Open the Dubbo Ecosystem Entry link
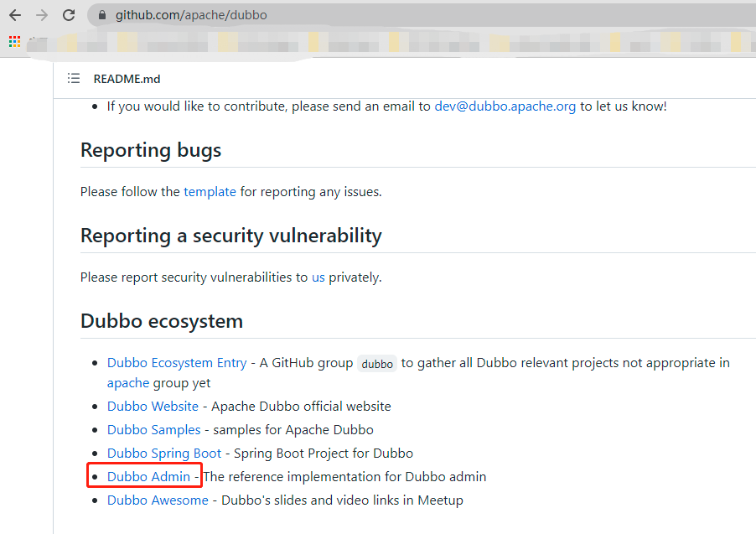This screenshot has height=534, width=756. tap(176, 362)
